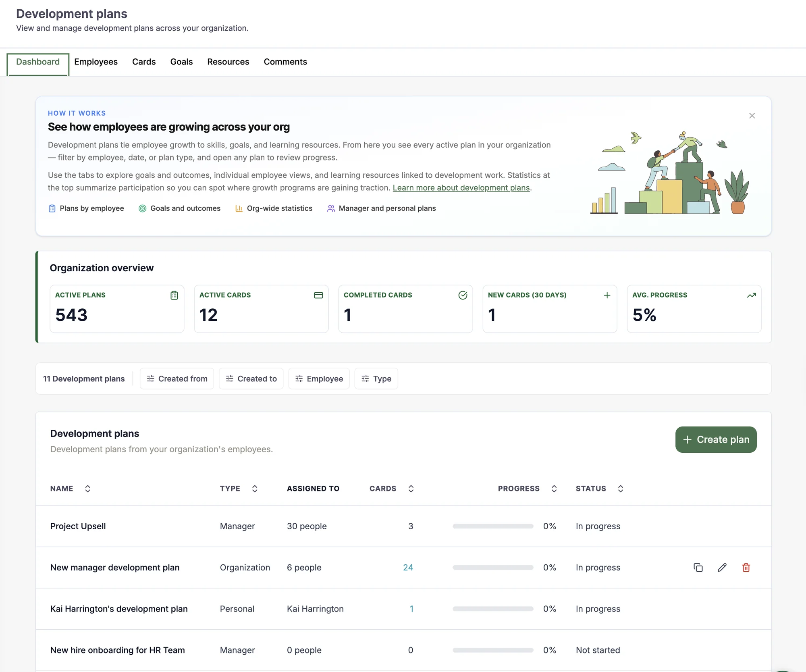This screenshot has height=672, width=806.
Task: Click the Not started status cell
Action: [x=598, y=650]
